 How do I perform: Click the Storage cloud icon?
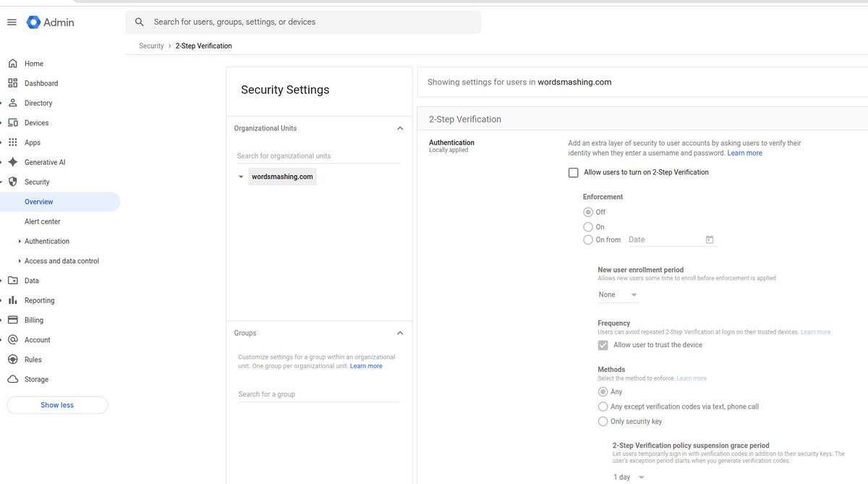(x=12, y=379)
